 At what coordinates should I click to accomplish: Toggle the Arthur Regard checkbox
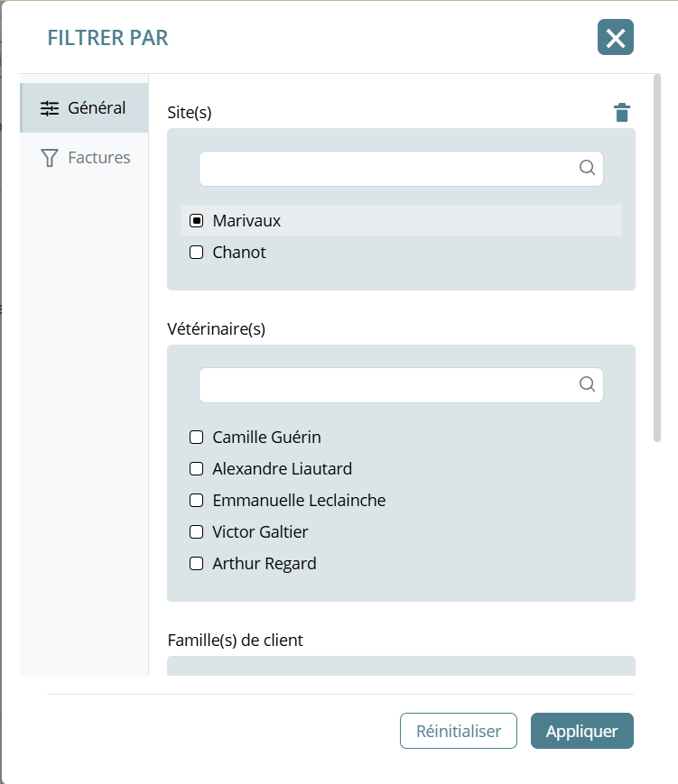(196, 564)
